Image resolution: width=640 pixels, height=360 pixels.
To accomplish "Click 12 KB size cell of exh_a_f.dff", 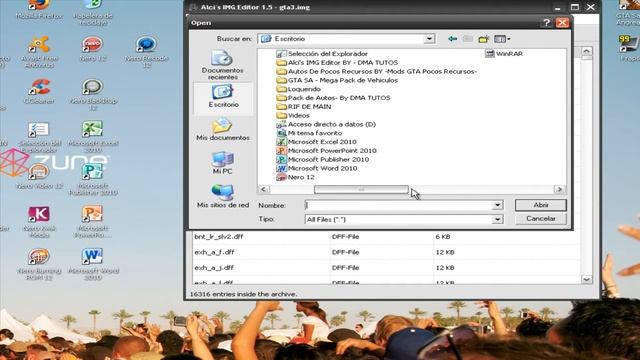I will coord(445,252).
